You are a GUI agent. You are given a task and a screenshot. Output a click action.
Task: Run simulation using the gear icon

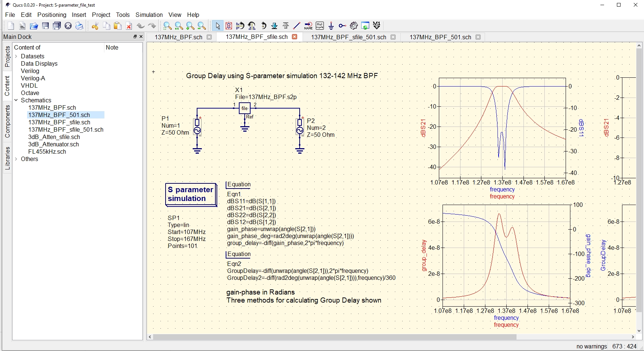354,26
